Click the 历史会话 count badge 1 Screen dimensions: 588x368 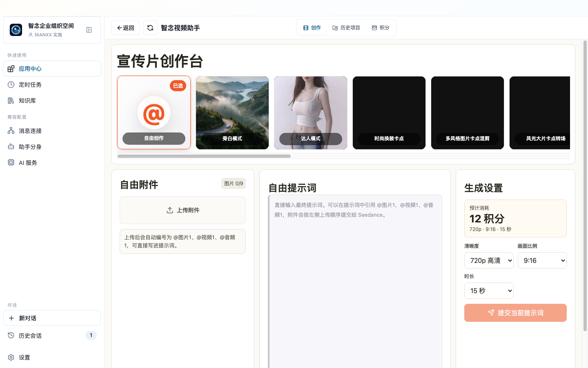91,335
